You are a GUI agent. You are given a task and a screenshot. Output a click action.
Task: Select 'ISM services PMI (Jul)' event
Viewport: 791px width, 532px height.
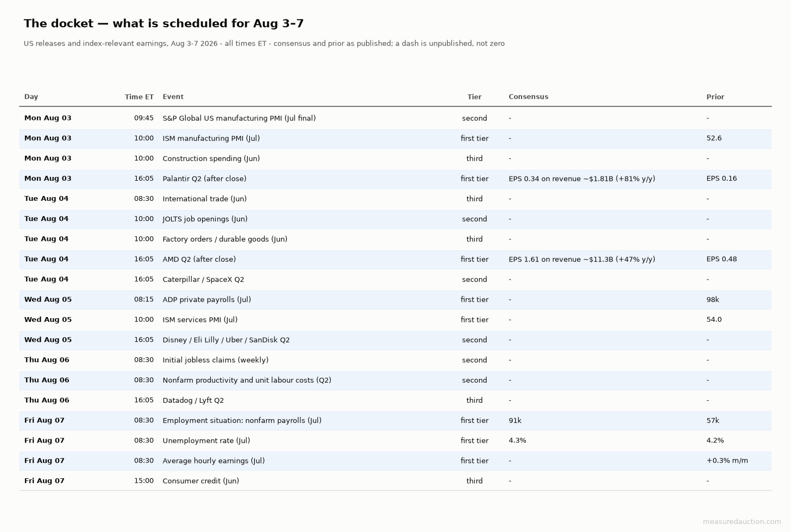[x=200, y=320]
